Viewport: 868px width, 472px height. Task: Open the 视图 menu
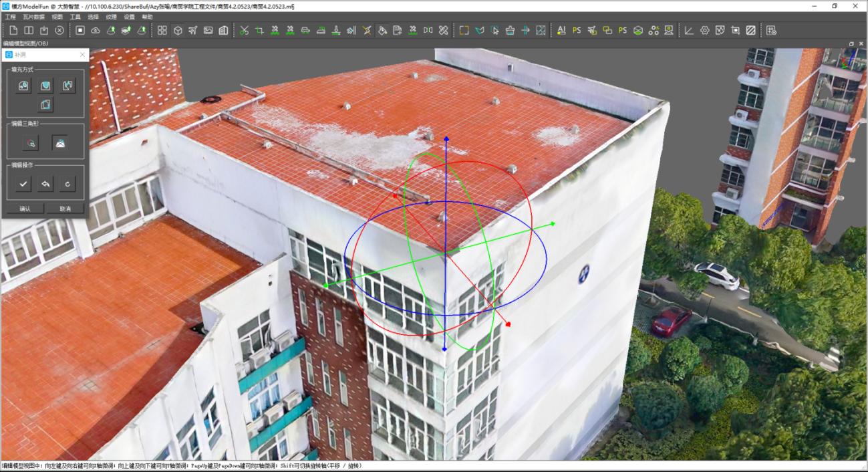57,17
